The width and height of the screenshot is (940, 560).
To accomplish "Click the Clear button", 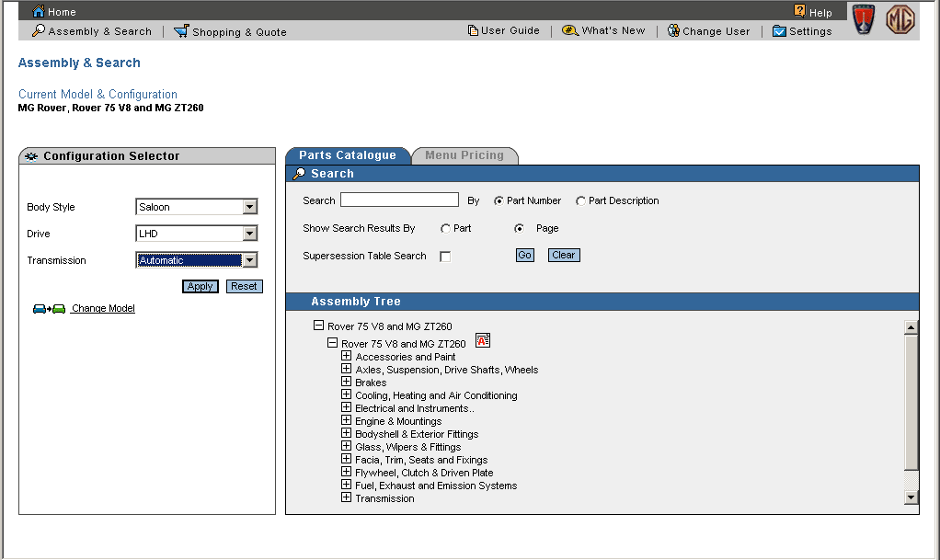I will (564, 256).
